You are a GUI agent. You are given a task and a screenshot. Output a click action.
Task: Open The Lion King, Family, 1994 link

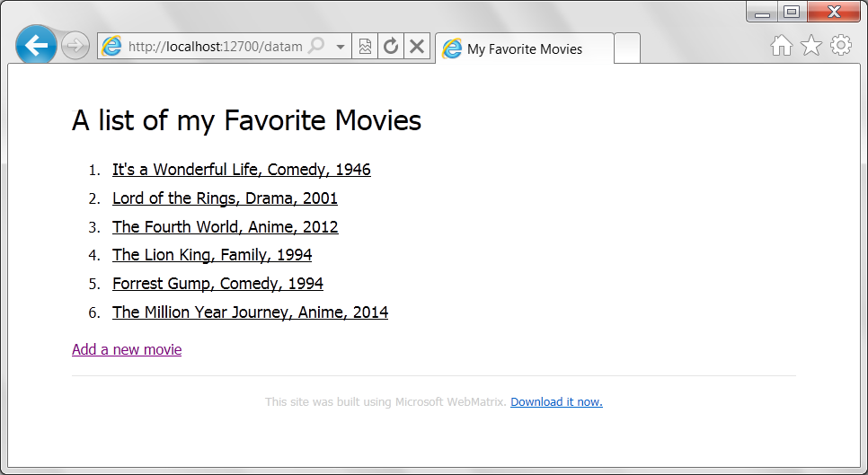(x=212, y=254)
